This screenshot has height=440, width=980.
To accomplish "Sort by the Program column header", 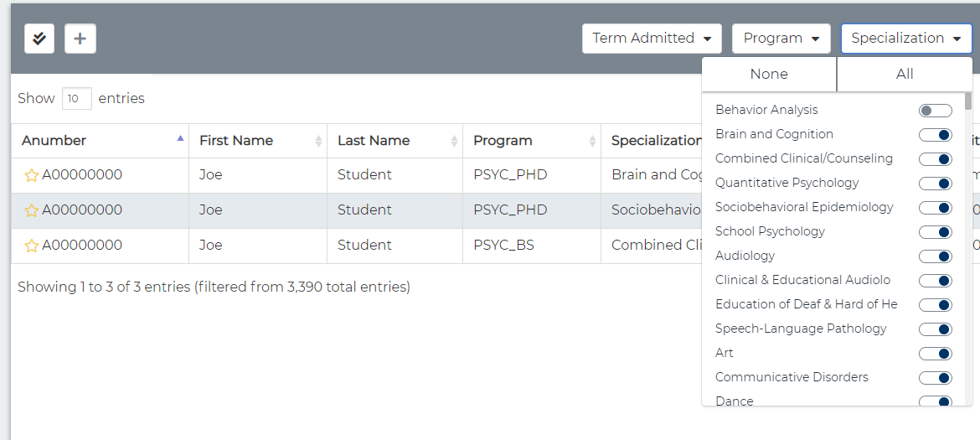I will pyautogui.click(x=531, y=141).
